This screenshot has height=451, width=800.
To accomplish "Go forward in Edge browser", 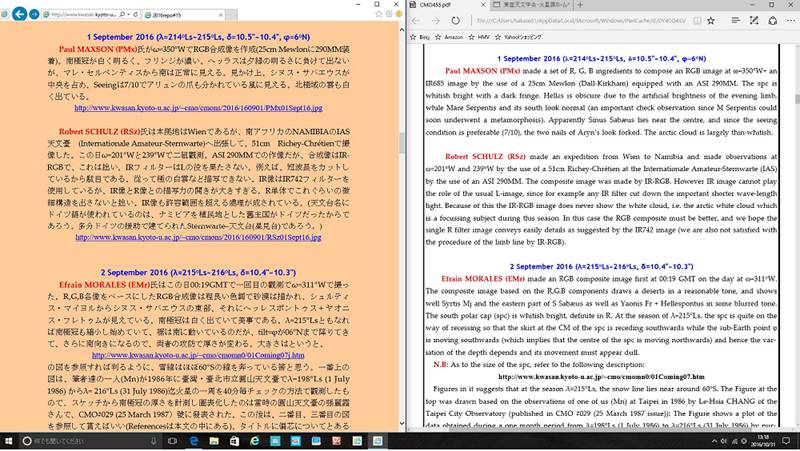I will [436, 20].
